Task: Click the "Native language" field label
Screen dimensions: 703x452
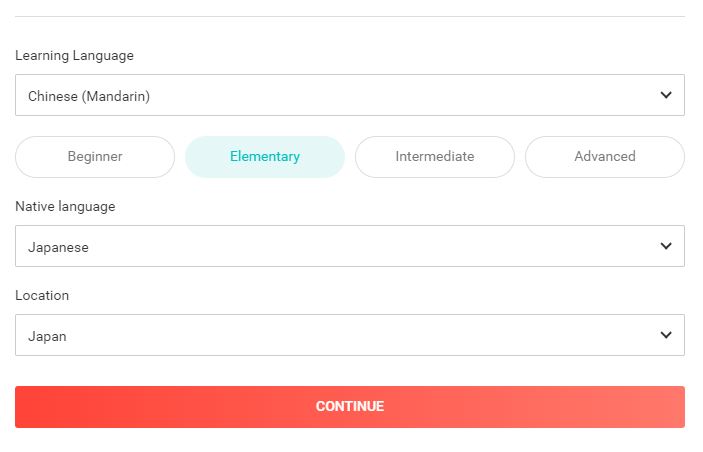Action: pos(65,207)
